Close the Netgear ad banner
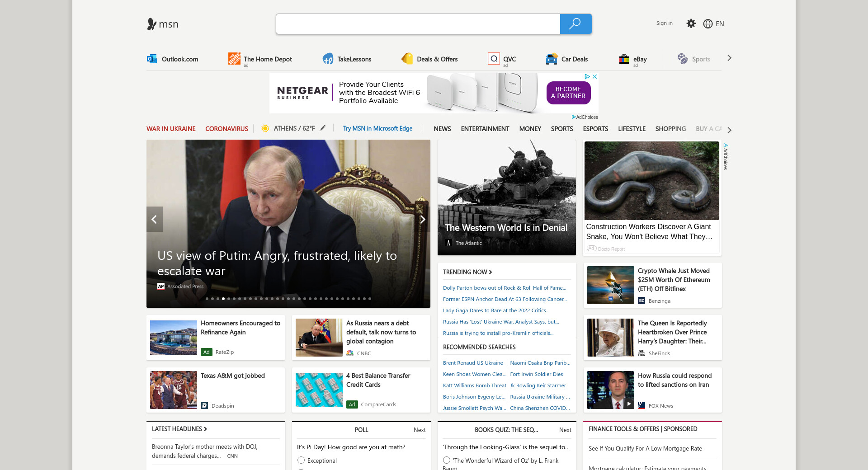 point(595,77)
